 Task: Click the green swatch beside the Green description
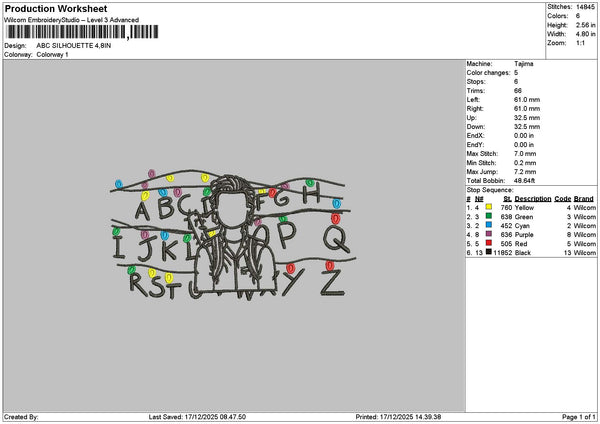489,216
